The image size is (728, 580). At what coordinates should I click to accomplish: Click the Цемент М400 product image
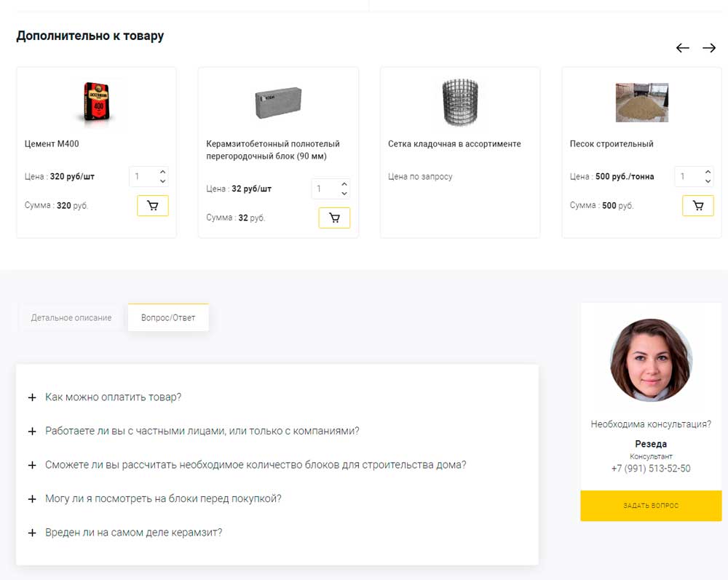click(x=96, y=101)
